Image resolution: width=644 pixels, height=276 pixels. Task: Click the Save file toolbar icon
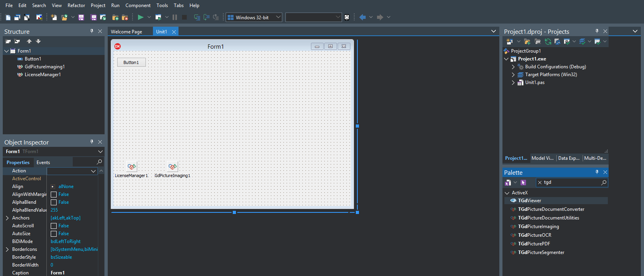click(x=81, y=17)
